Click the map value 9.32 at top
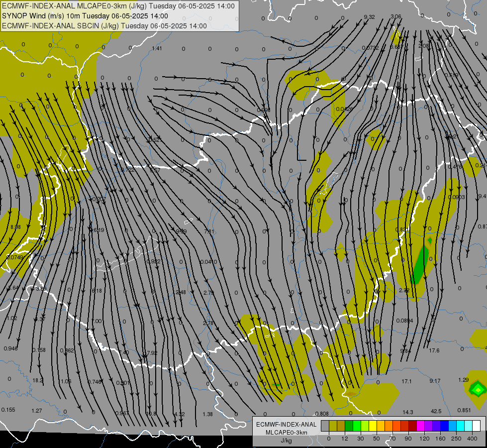 [x=369, y=17]
